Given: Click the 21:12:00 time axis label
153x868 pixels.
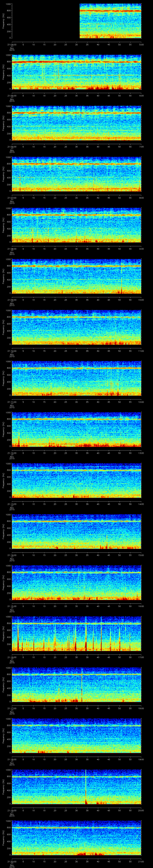Looking at the screenshot, I should 12,453.
